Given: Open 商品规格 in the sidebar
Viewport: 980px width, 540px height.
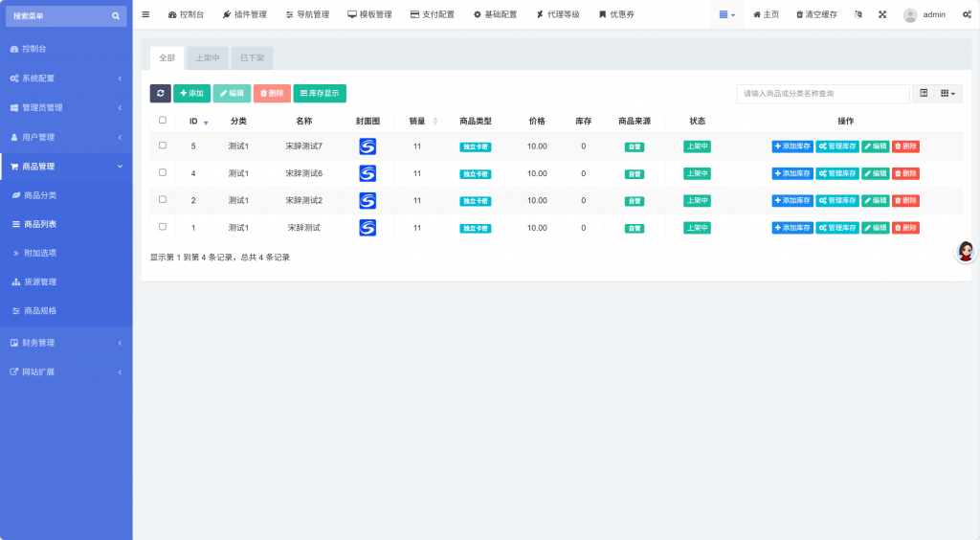Looking at the screenshot, I should click(x=66, y=310).
